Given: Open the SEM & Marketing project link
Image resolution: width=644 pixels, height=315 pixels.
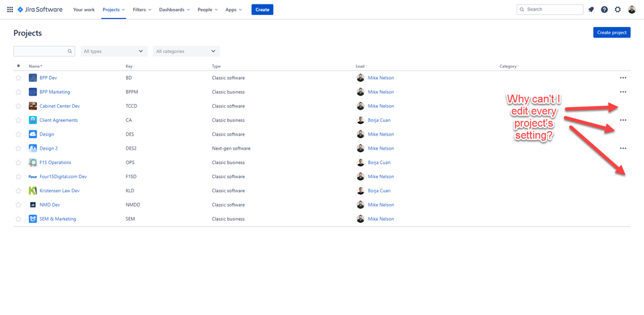Looking at the screenshot, I should (x=58, y=219).
